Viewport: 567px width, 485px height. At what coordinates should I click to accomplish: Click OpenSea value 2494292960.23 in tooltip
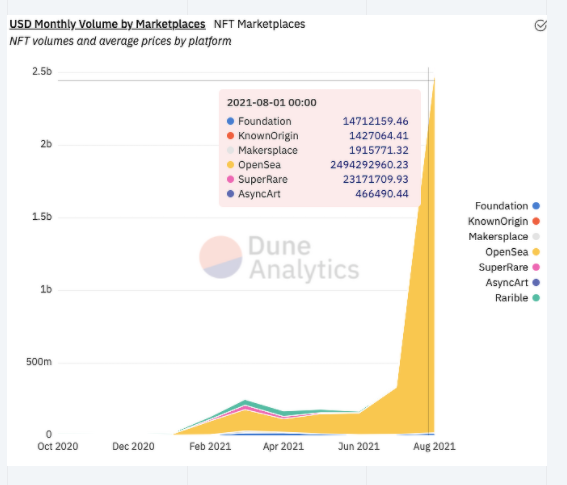pyautogui.click(x=369, y=165)
